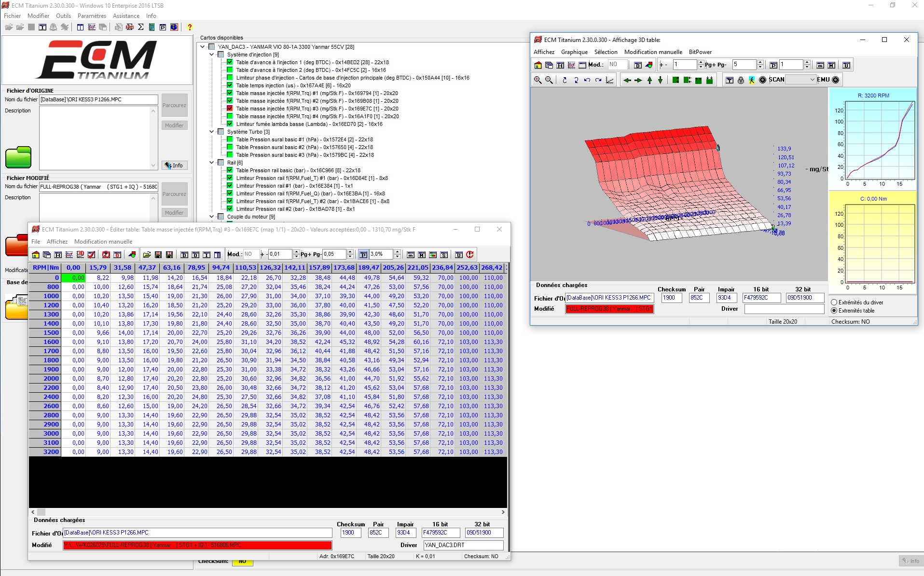
Task: Click the 2D graph icon in main toolbar
Action: (91, 27)
